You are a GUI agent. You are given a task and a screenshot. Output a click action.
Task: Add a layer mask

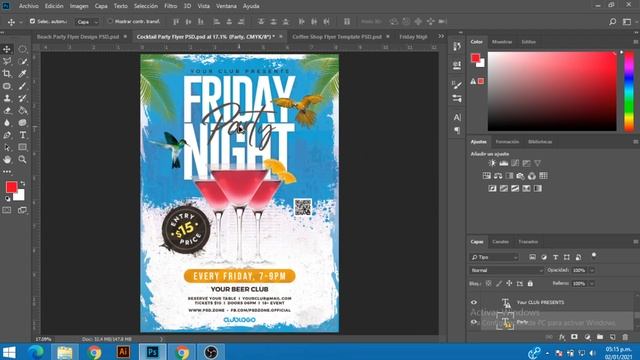click(574, 337)
